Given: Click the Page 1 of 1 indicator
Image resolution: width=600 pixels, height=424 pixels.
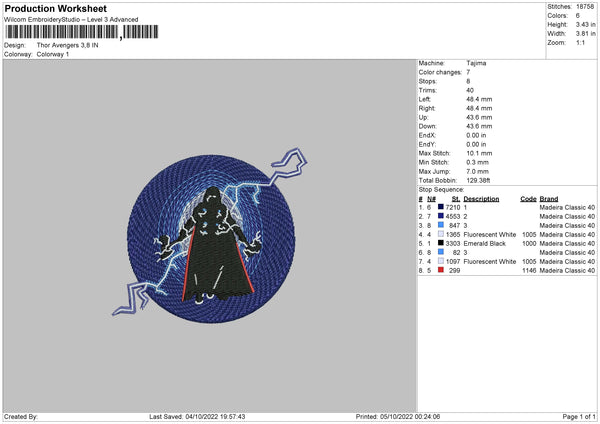Looking at the screenshot, I should point(579,417).
